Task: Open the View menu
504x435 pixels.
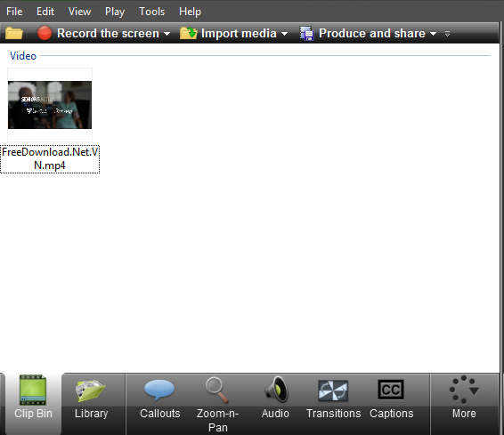Action: pyautogui.click(x=80, y=12)
